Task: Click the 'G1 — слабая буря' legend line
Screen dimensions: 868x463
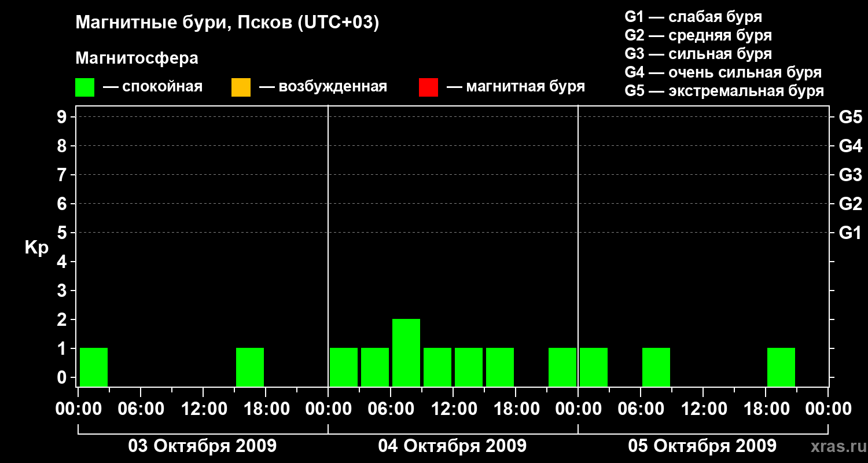Action: (693, 16)
